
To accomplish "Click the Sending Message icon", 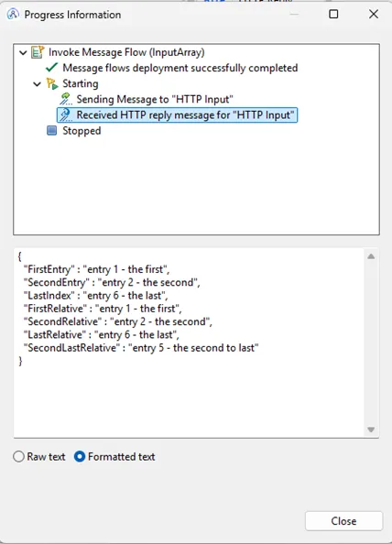I will 65,99.
